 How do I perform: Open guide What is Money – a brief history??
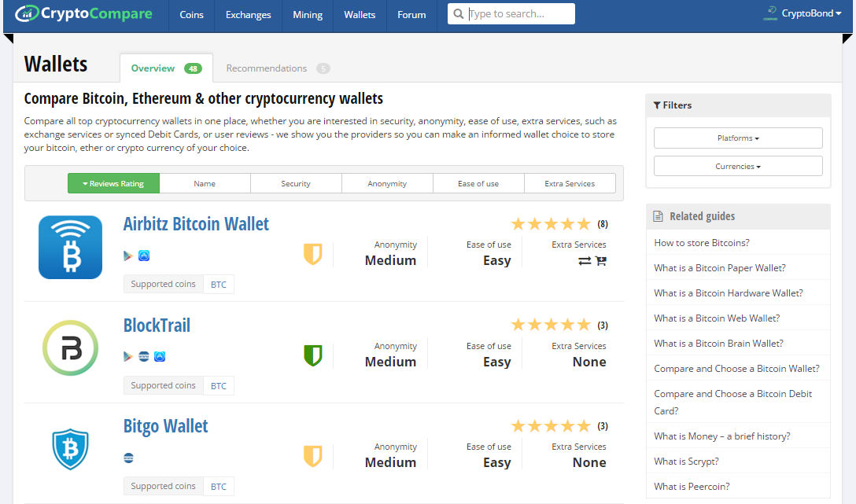tap(721, 436)
